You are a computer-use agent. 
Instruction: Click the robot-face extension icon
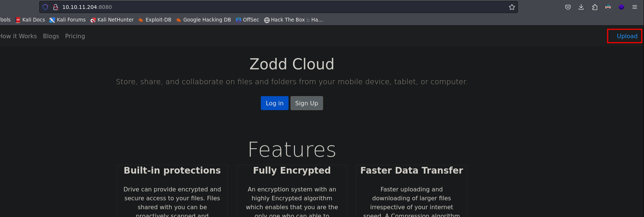[608, 7]
